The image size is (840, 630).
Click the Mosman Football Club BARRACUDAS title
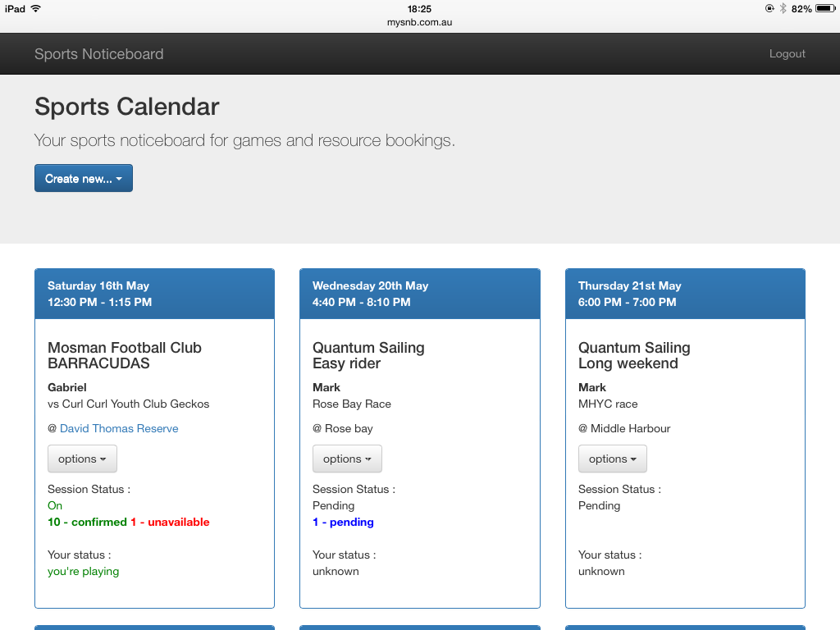pos(125,356)
